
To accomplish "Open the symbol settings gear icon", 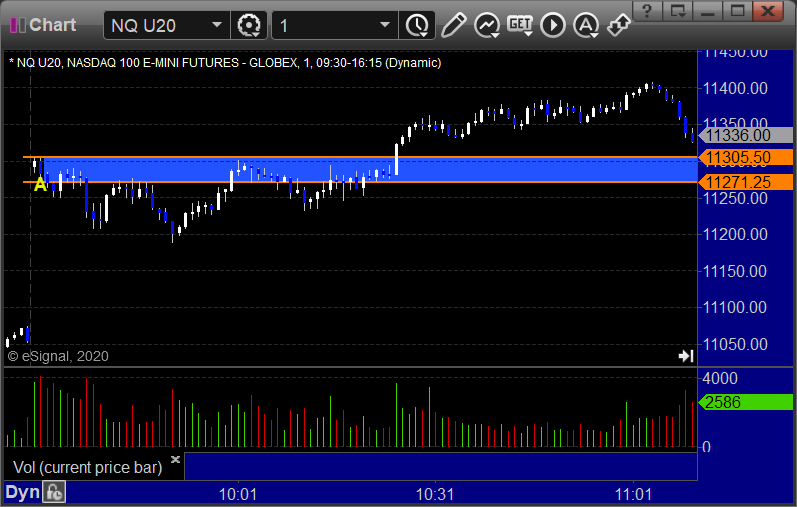I will click(x=249, y=25).
